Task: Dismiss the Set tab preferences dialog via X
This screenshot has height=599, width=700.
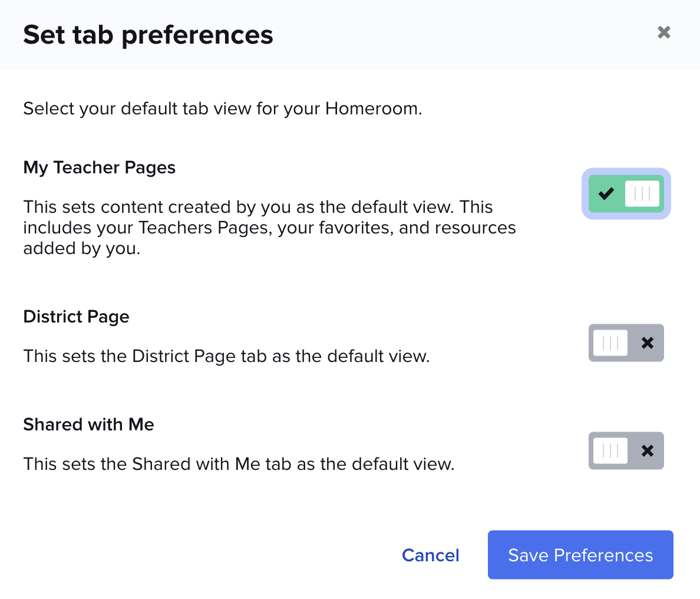Action: (x=663, y=32)
